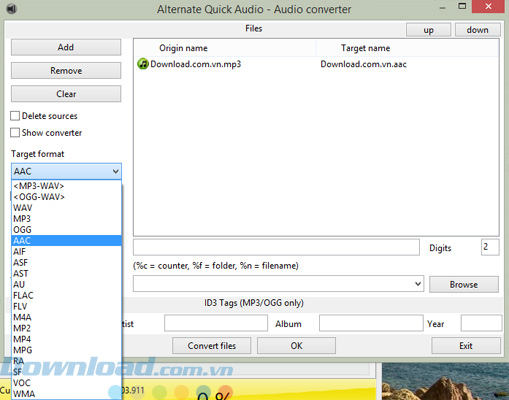Click the Add button
Screen dimensions: 509x400
click(x=66, y=47)
